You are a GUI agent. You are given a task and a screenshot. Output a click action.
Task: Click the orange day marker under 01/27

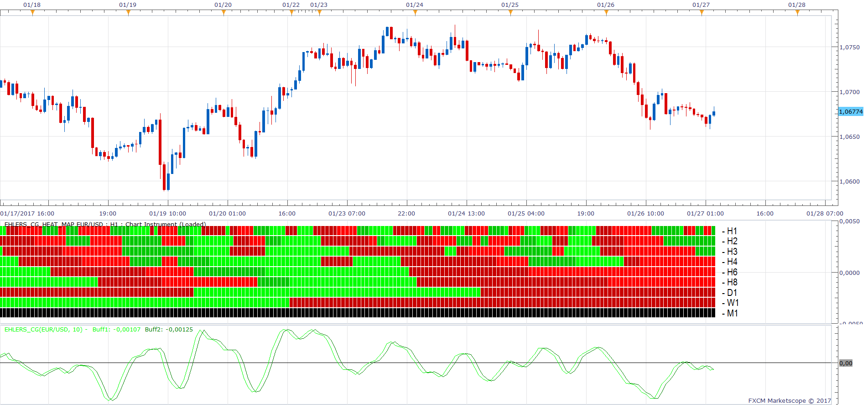[702, 12]
